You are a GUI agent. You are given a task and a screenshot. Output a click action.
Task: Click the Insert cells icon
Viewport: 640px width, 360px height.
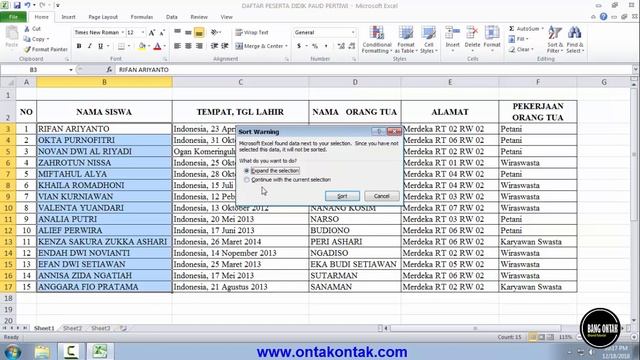click(x=452, y=33)
